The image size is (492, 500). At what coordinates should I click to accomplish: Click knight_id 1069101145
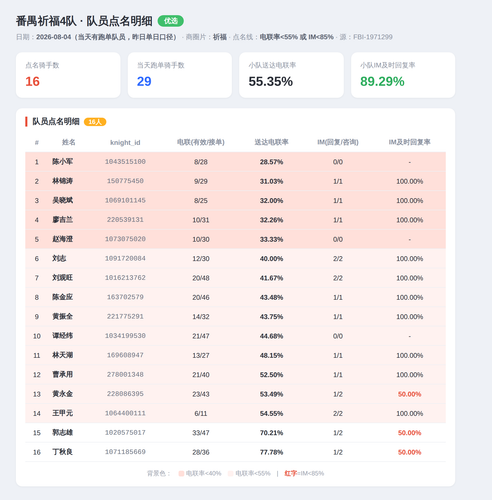pos(125,200)
